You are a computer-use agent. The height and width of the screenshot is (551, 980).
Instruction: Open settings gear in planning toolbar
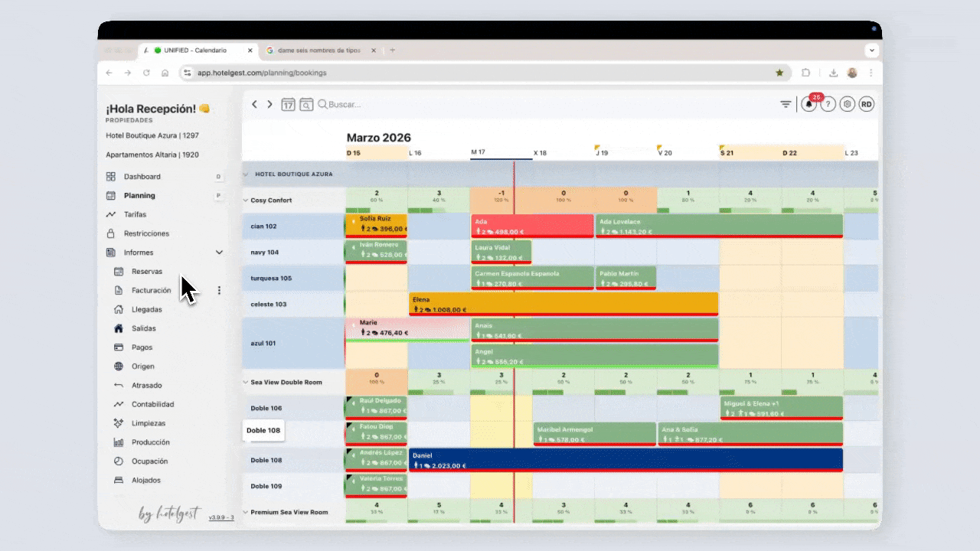tap(847, 105)
